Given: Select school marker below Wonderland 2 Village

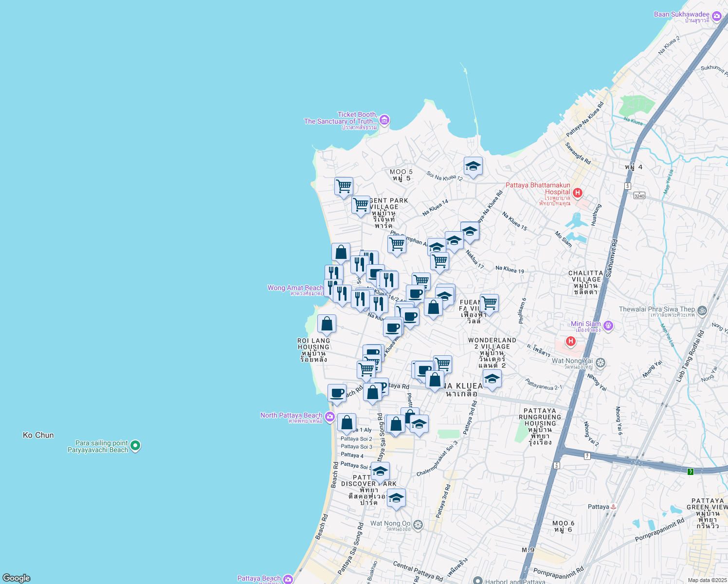Looking at the screenshot, I should (x=492, y=379).
